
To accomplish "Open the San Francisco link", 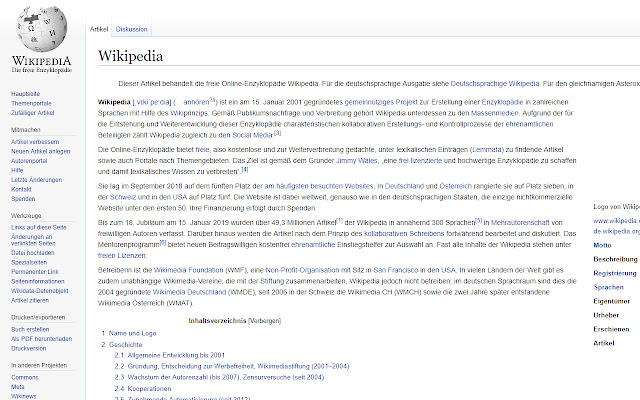I will 396,270.
